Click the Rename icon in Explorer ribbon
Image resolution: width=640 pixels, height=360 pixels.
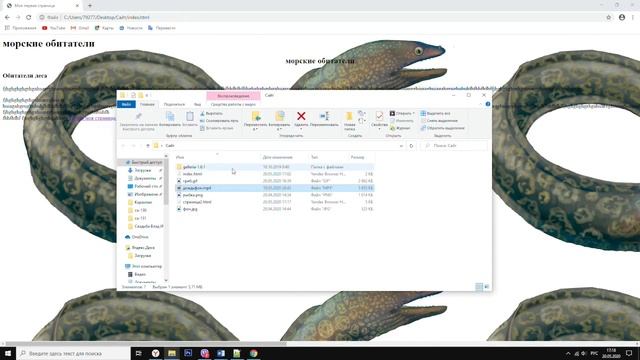point(324,116)
